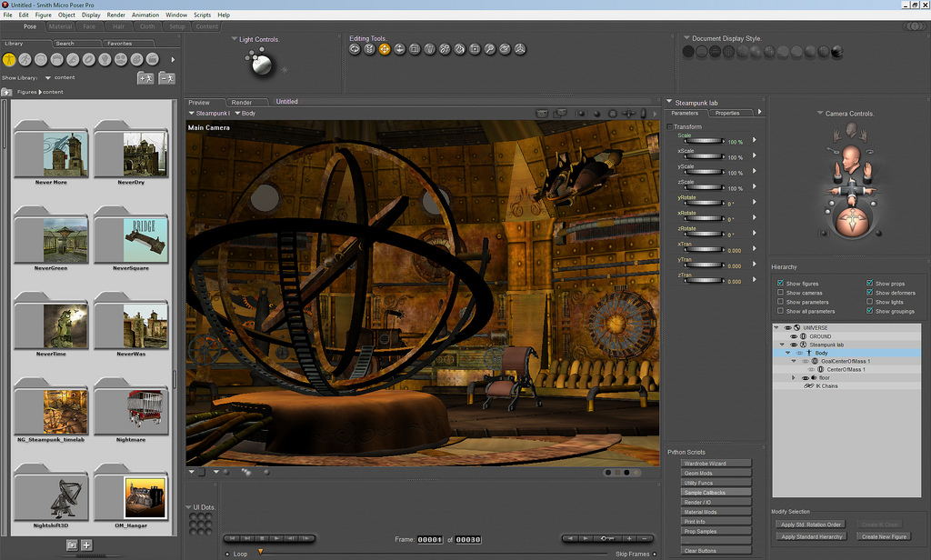Expand the floor item in hierarchy

click(x=794, y=377)
